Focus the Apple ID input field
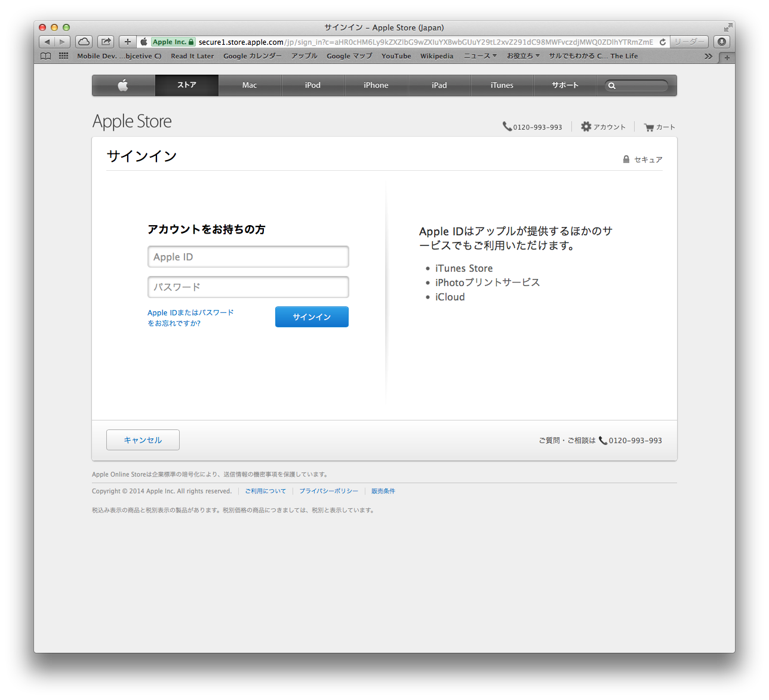Image resolution: width=769 pixels, height=700 pixels. (x=248, y=257)
